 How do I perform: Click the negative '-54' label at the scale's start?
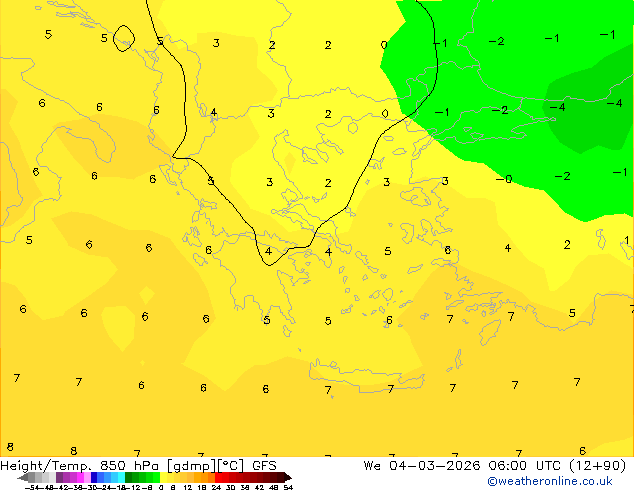pyautogui.click(x=34, y=488)
